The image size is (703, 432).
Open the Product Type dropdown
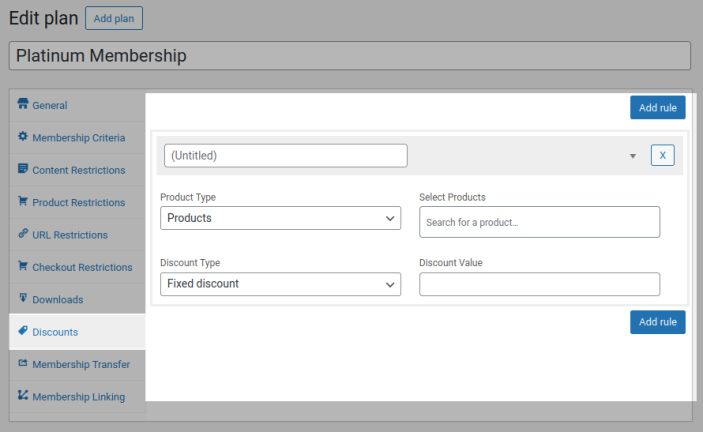point(281,218)
